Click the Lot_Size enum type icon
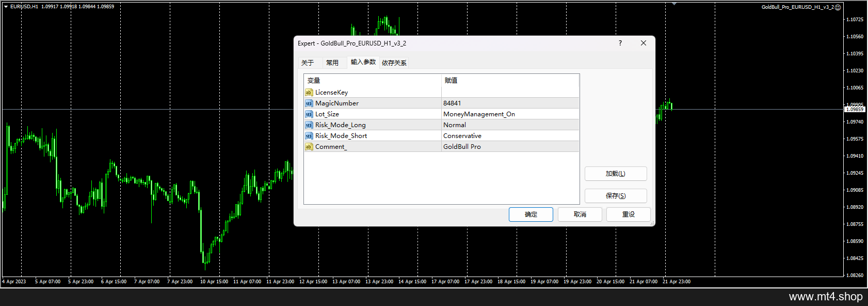This screenshot has height=306, width=868. pos(309,114)
